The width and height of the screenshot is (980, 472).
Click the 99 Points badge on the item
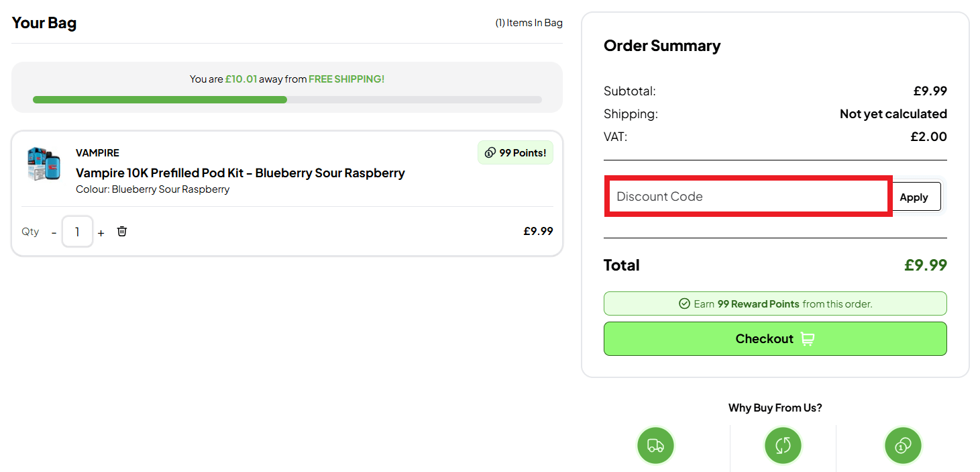(x=515, y=152)
